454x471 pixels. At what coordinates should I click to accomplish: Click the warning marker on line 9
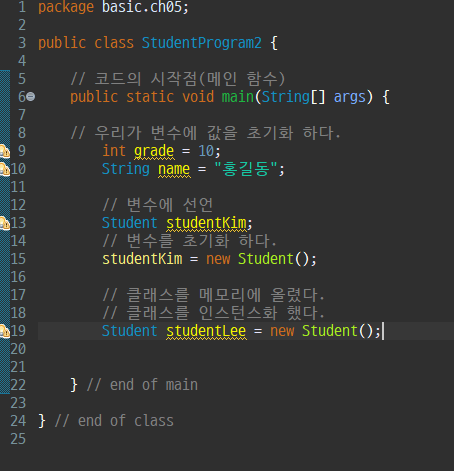point(5,151)
